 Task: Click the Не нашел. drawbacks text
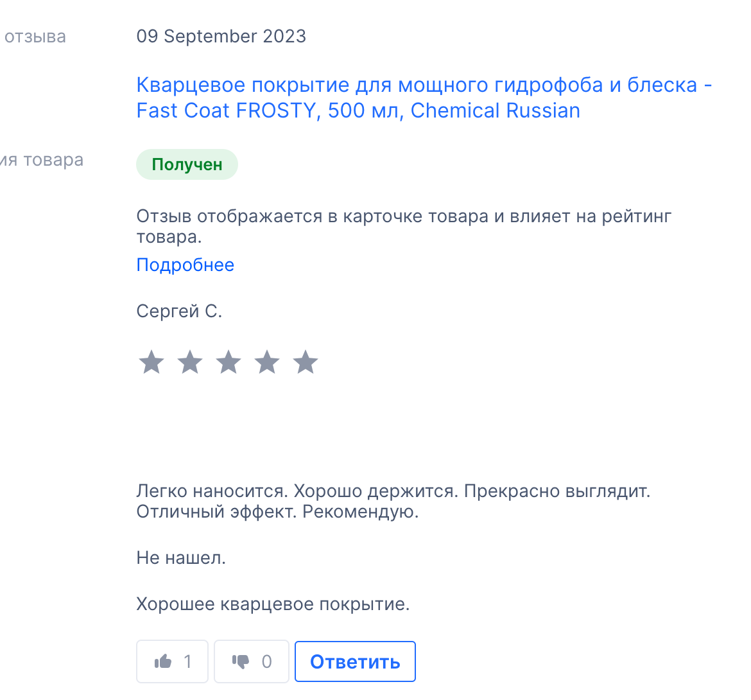[x=181, y=558]
